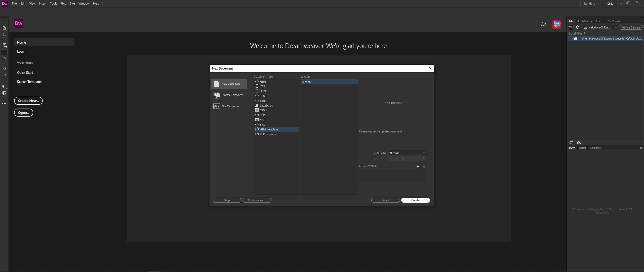The image size is (644, 272).
Task: Open the search tool in the top bar
Action: pyautogui.click(x=543, y=24)
